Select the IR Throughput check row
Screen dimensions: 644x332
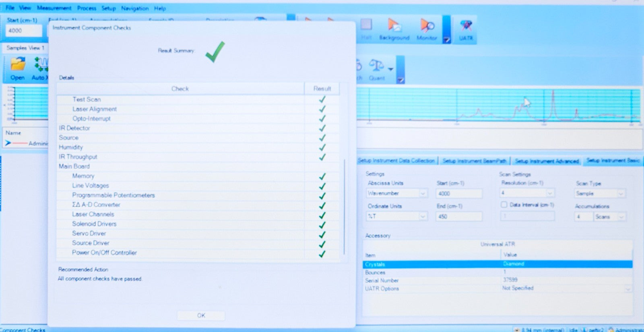coord(198,157)
